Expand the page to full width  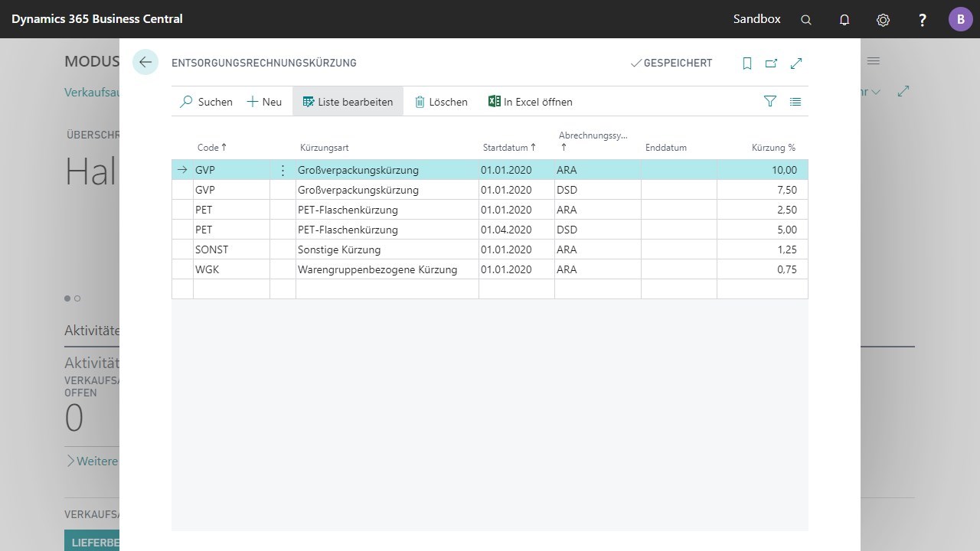click(796, 64)
